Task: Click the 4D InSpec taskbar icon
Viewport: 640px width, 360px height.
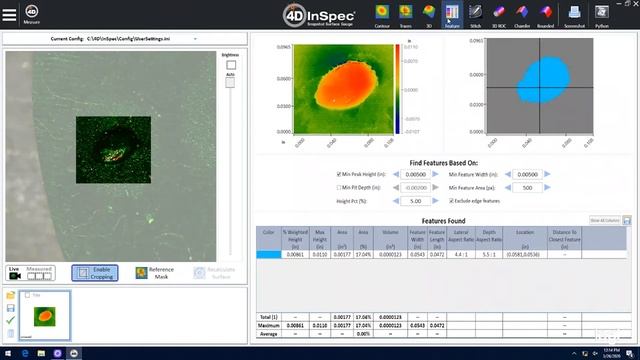Action: click(x=74, y=353)
